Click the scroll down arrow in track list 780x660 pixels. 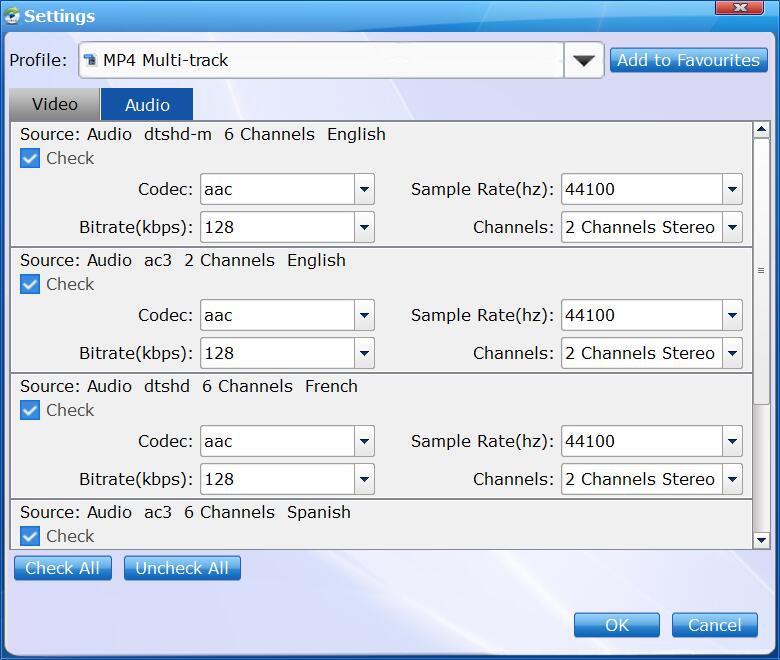tap(761, 540)
